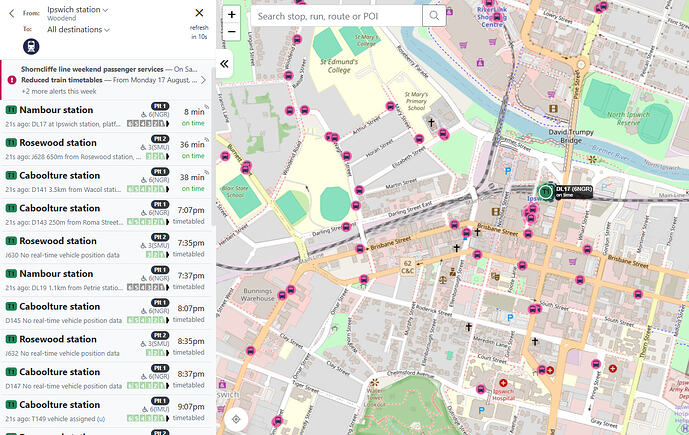Open the Caboolture station 8:37pm departure

(x=106, y=378)
